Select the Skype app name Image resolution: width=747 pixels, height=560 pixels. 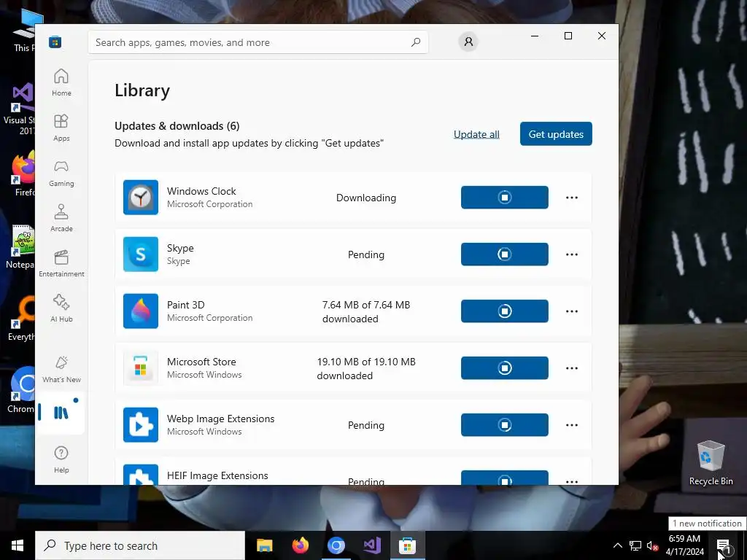point(180,248)
